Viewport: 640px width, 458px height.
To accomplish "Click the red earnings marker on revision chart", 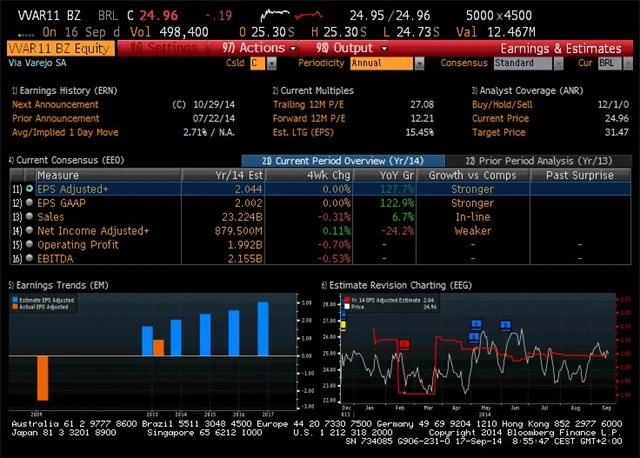I will (405, 344).
